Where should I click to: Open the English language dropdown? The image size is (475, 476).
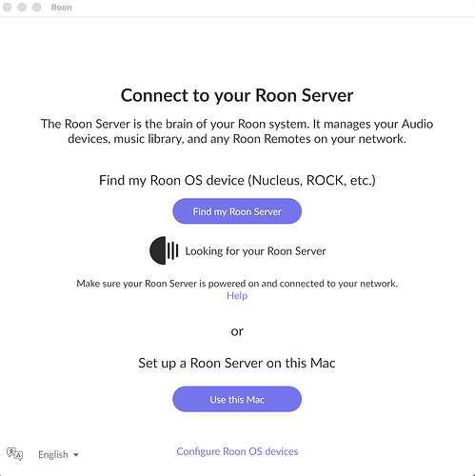(58, 454)
